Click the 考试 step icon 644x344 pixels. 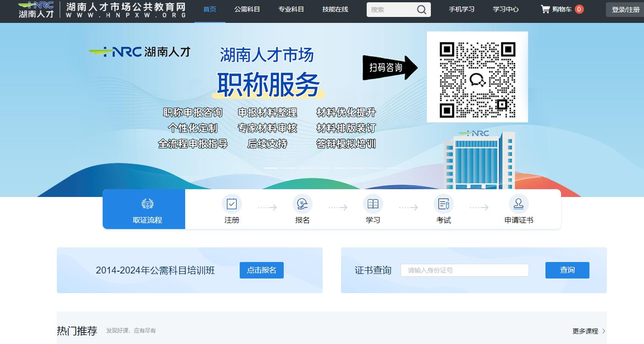(444, 203)
